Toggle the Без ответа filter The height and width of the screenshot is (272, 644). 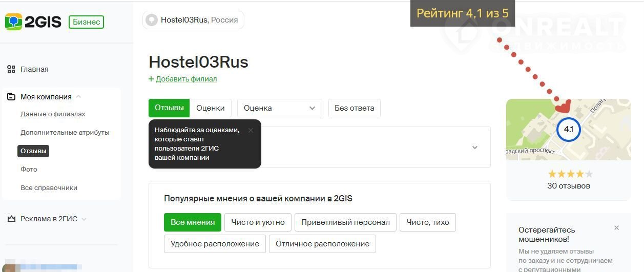pyautogui.click(x=354, y=108)
